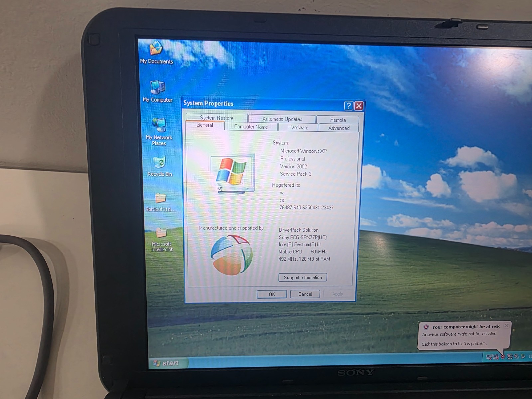
Task: Click 'Antivirus software might not be installed' text
Action: coord(459,334)
